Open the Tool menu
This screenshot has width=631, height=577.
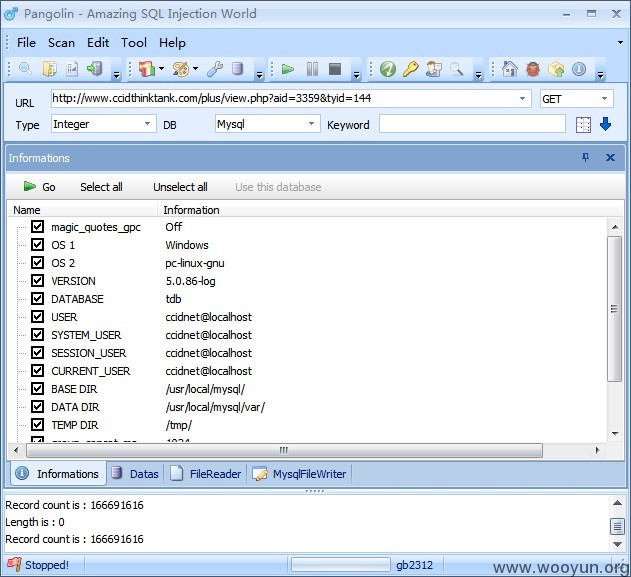point(134,43)
